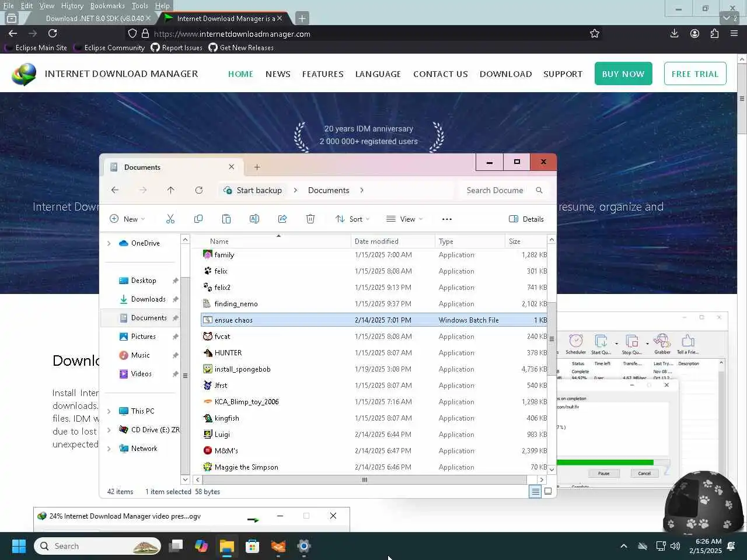Open the Bookmarks menu in Firefox
The width and height of the screenshot is (747, 560).
[107, 6]
